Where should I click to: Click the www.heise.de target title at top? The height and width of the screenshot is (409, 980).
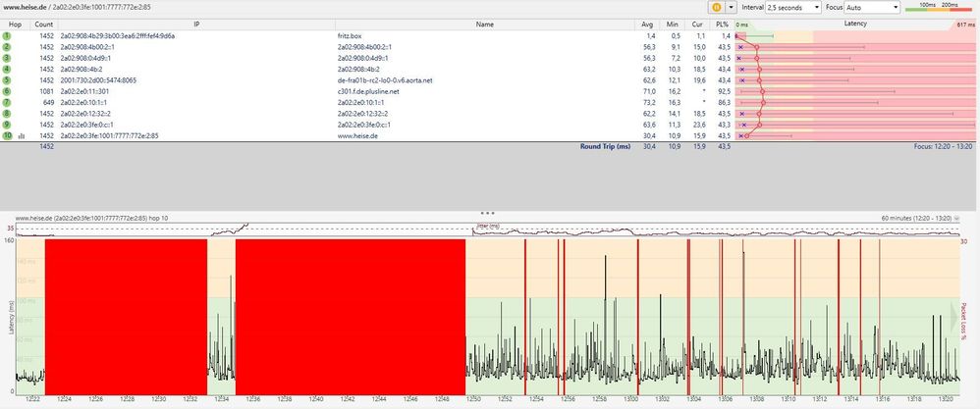[x=23, y=7]
